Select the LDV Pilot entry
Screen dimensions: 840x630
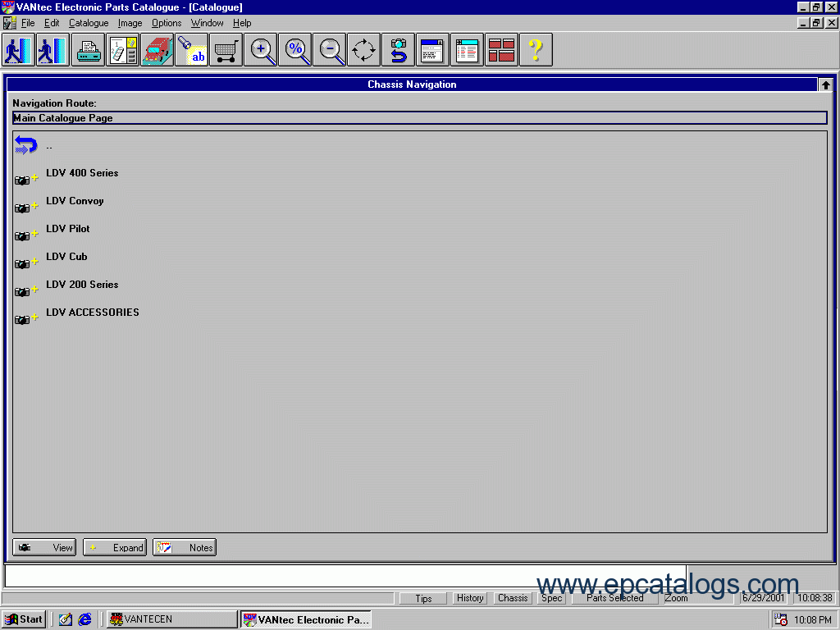(x=67, y=229)
